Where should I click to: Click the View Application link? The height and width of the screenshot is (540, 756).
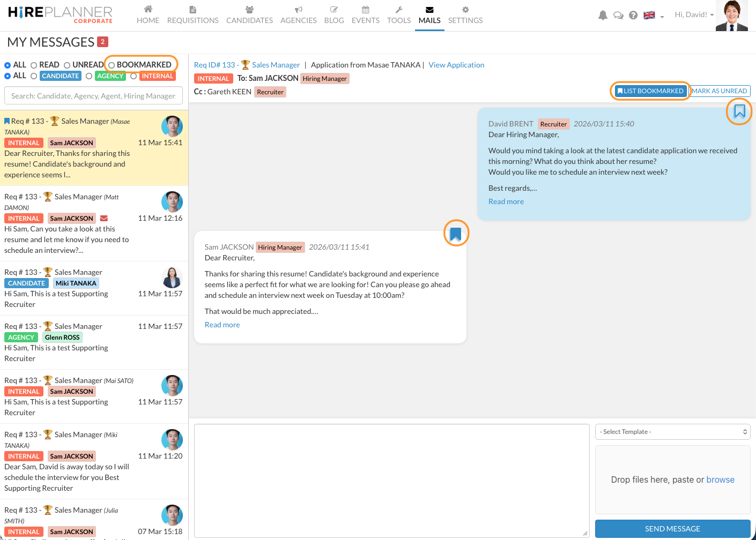pyautogui.click(x=456, y=65)
